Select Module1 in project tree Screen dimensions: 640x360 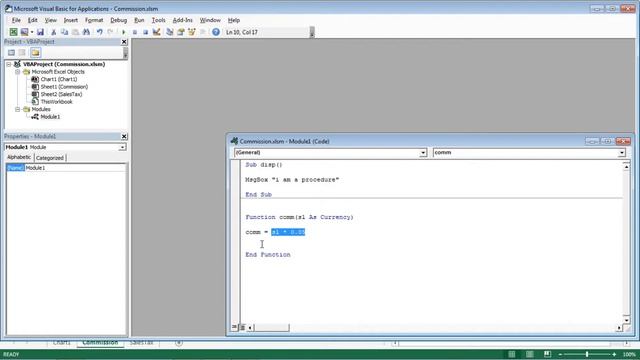(x=50, y=117)
